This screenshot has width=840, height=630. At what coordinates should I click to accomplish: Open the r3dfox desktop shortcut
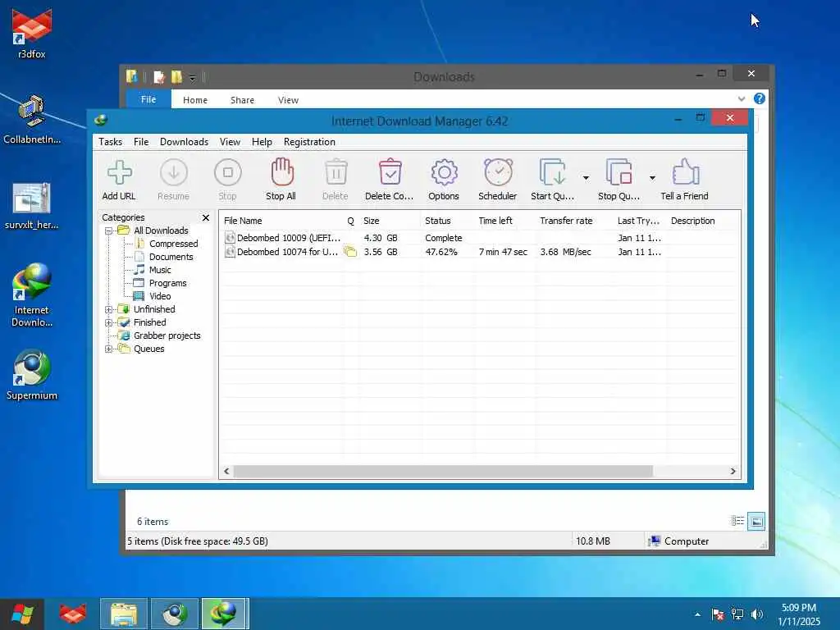click(x=32, y=34)
